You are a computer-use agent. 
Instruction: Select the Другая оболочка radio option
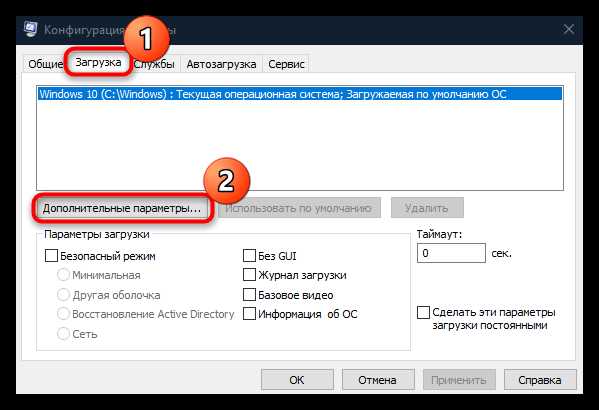point(63,295)
